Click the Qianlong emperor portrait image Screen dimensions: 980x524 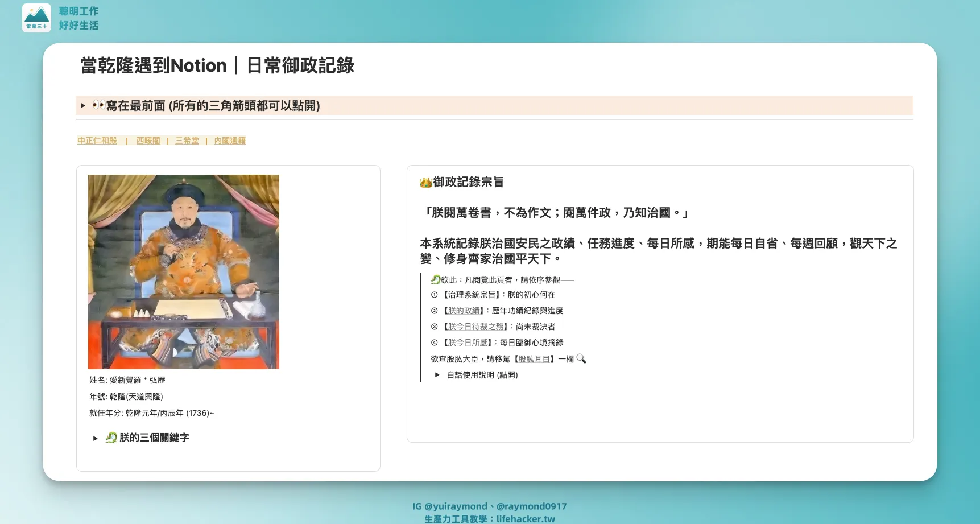pos(184,272)
